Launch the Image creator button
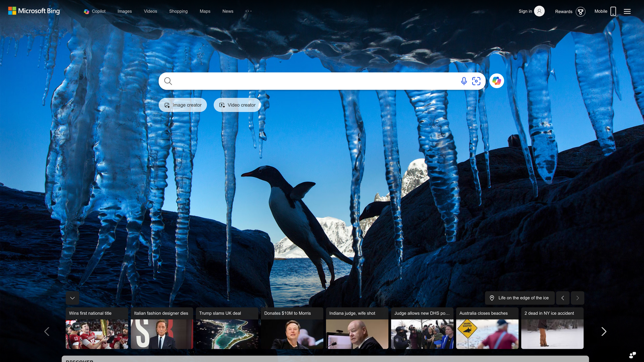 coord(183,105)
